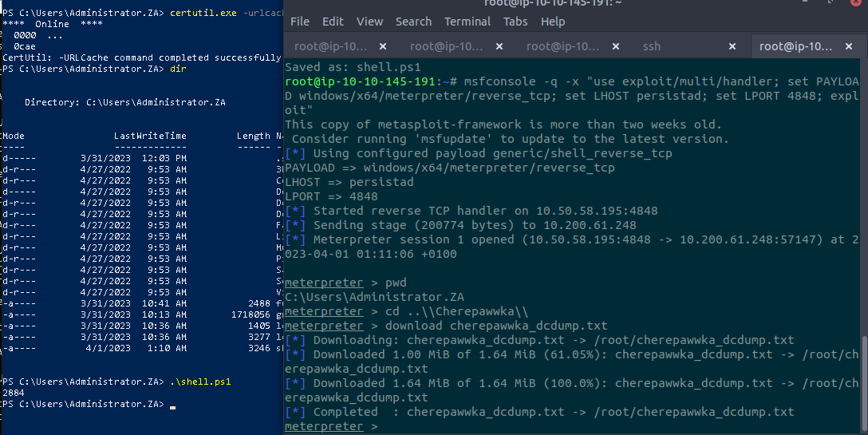Click the file length value 2488
This screenshot has width=868, height=435.
point(259,303)
